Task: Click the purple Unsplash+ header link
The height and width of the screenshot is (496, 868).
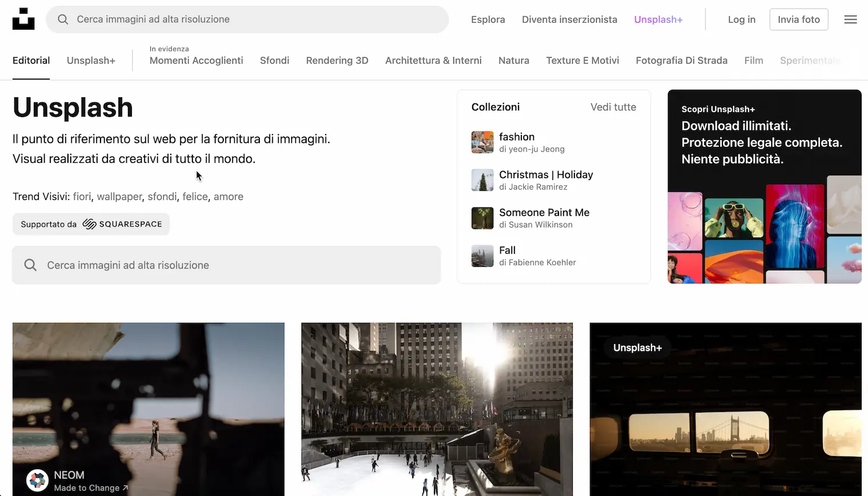Action: [x=658, y=19]
